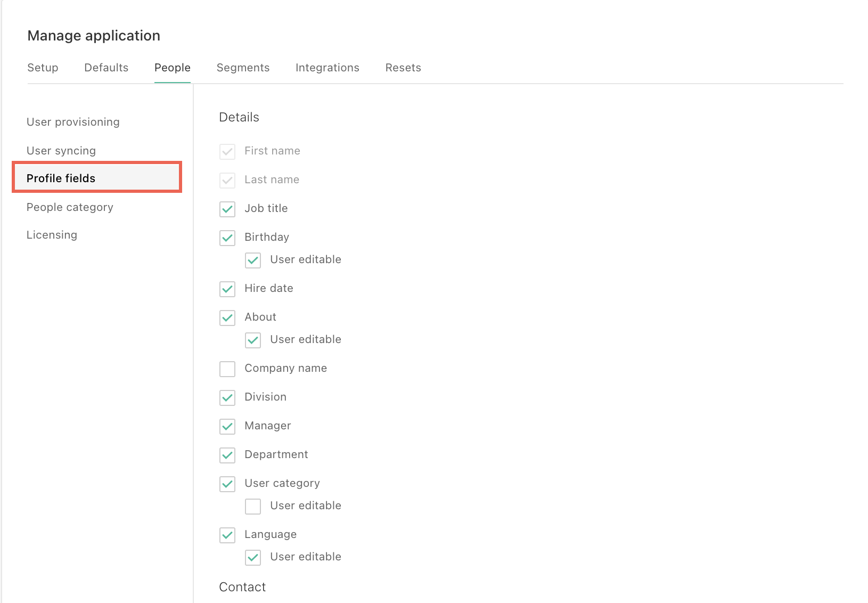The width and height of the screenshot is (868, 603).
Task: Open User provisioning section
Action: (x=73, y=122)
